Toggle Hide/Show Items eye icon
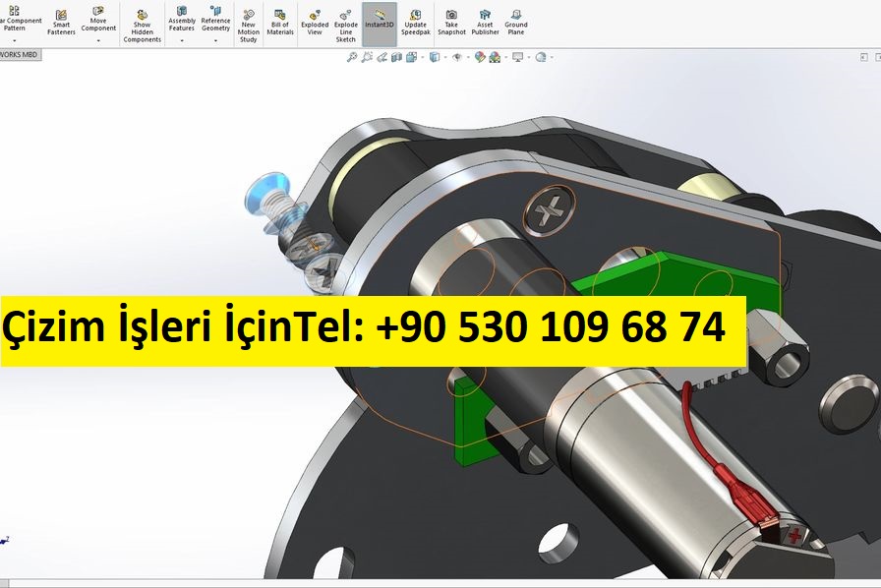Image resolution: width=881 pixels, height=588 pixels. tap(456, 57)
